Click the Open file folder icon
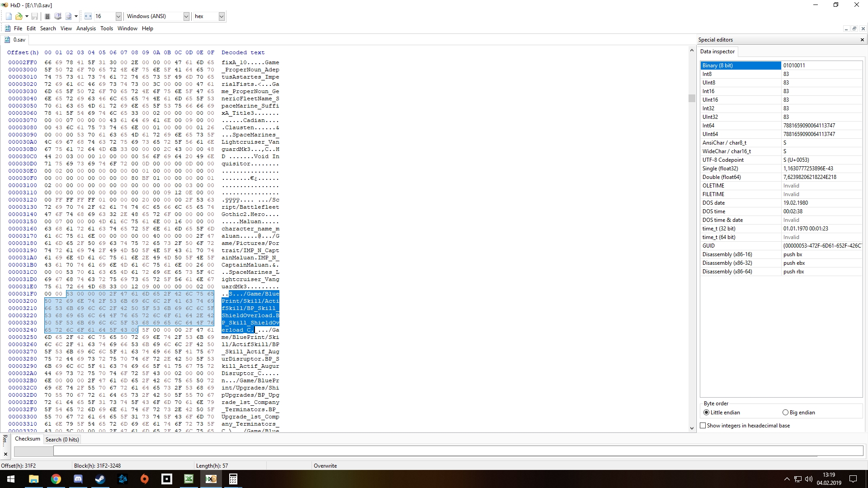 pyautogui.click(x=19, y=16)
